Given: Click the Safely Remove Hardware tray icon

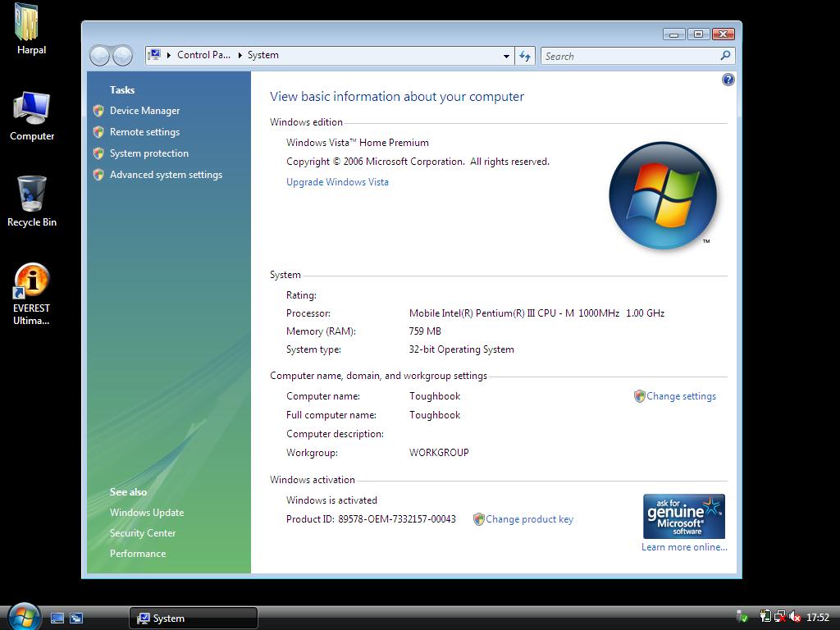Looking at the screenshot, I should point(742,617).
